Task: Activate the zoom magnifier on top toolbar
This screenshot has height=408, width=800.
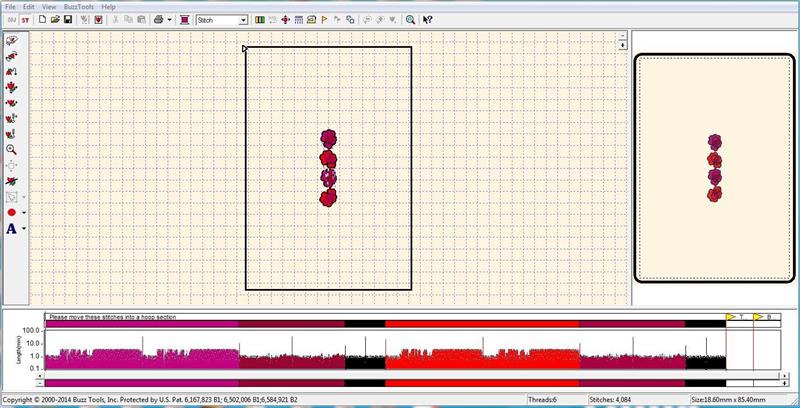Action: pos(410,20)
